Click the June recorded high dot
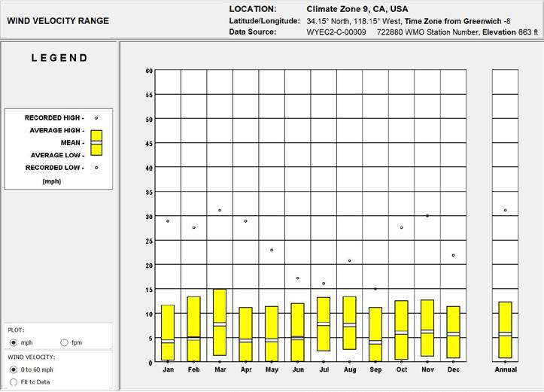 [298, 278]
